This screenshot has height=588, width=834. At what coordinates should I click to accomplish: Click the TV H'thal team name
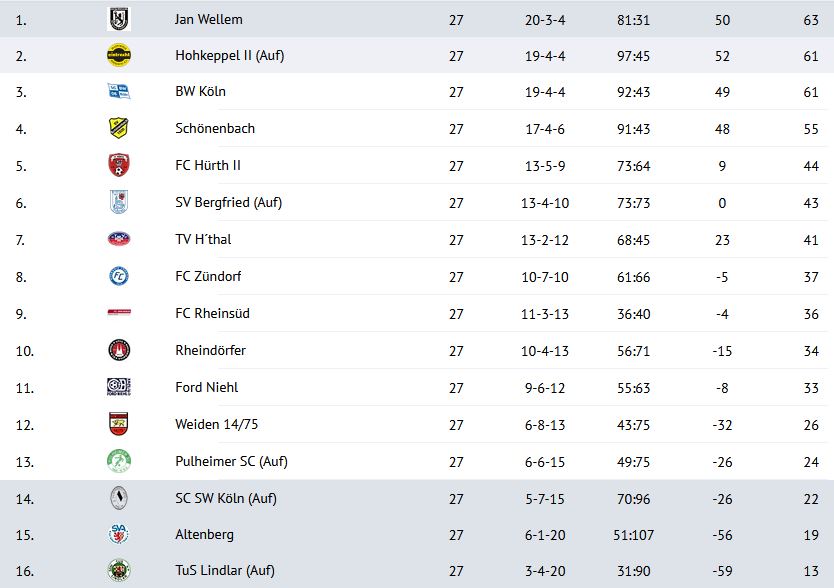(203, 239)
